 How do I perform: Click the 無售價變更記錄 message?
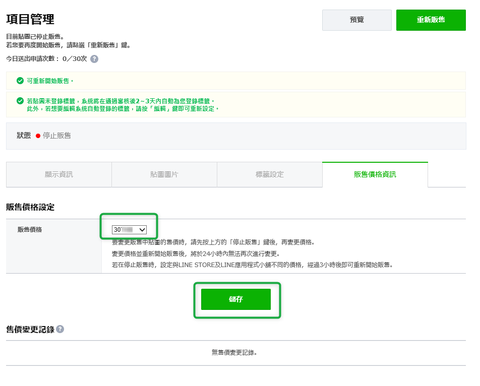(x=234, y=352)
